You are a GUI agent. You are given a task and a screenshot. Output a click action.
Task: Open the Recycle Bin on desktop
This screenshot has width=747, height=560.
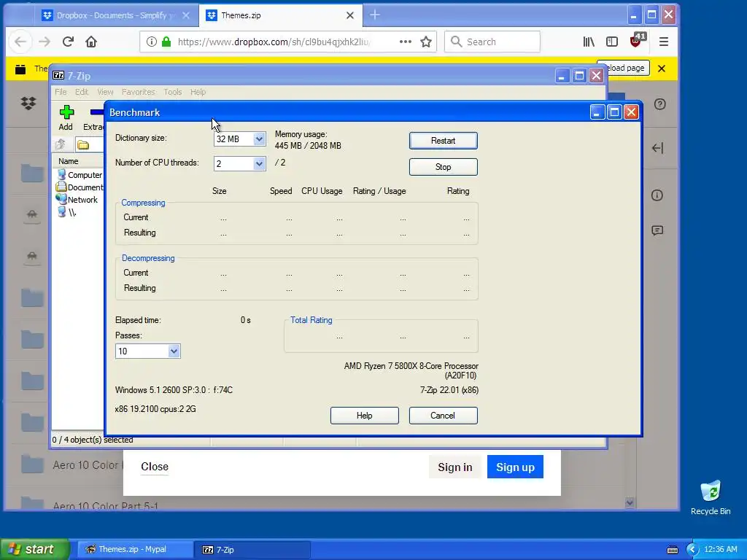[x=711, y=497]
